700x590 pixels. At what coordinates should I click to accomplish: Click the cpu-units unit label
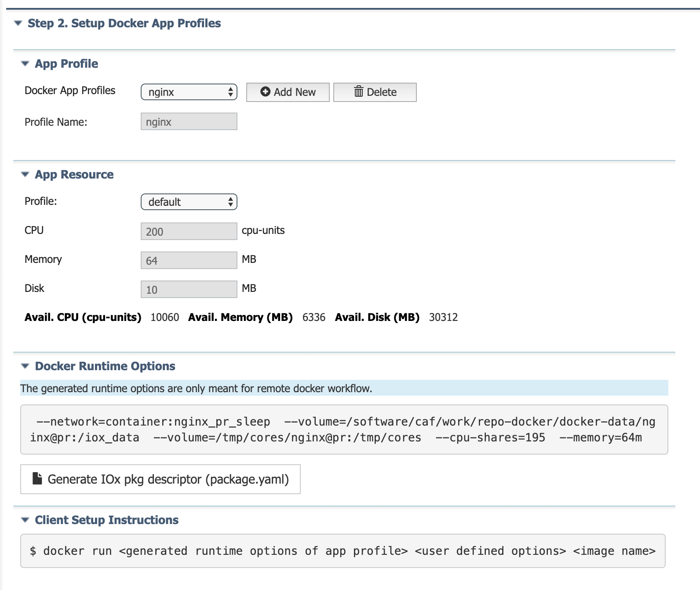coord(263,230)
